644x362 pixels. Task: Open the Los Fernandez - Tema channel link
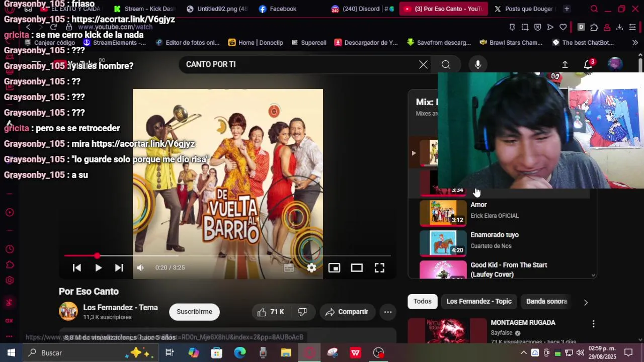[120, 308]
